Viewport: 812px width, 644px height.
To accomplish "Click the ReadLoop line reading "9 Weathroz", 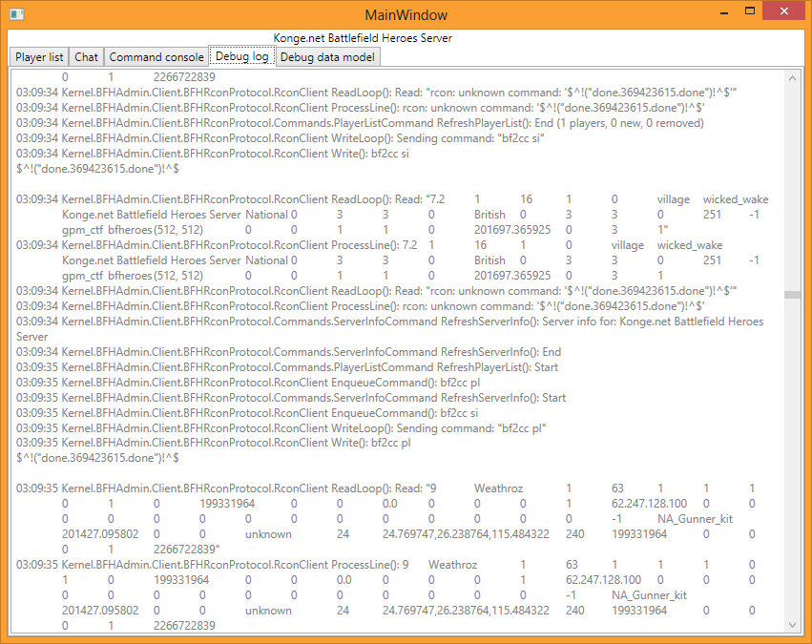I will coord(385,488).
